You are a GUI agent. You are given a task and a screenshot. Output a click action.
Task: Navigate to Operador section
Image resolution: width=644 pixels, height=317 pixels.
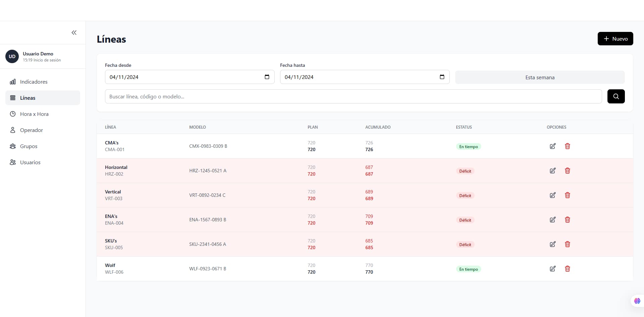(x=31, y=130)
